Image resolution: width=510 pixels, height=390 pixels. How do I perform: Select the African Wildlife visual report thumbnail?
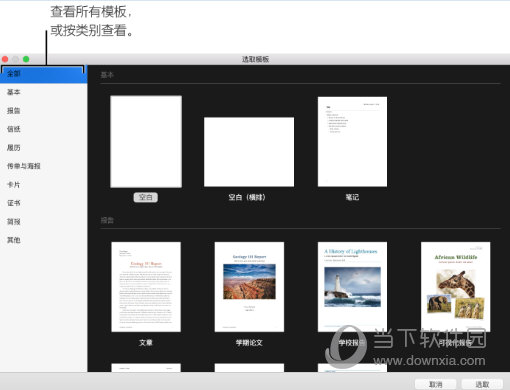(456, 287)
